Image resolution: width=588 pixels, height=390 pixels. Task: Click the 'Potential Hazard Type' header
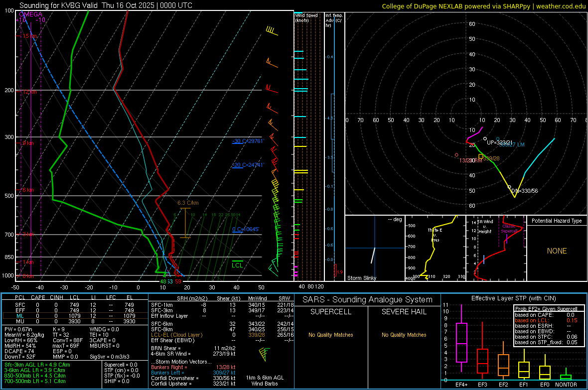pyautogui.click(x=557, y=221)
